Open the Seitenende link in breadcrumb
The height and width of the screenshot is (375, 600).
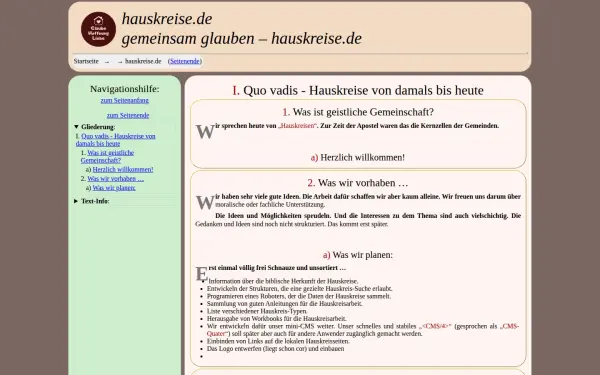(185, 61)
